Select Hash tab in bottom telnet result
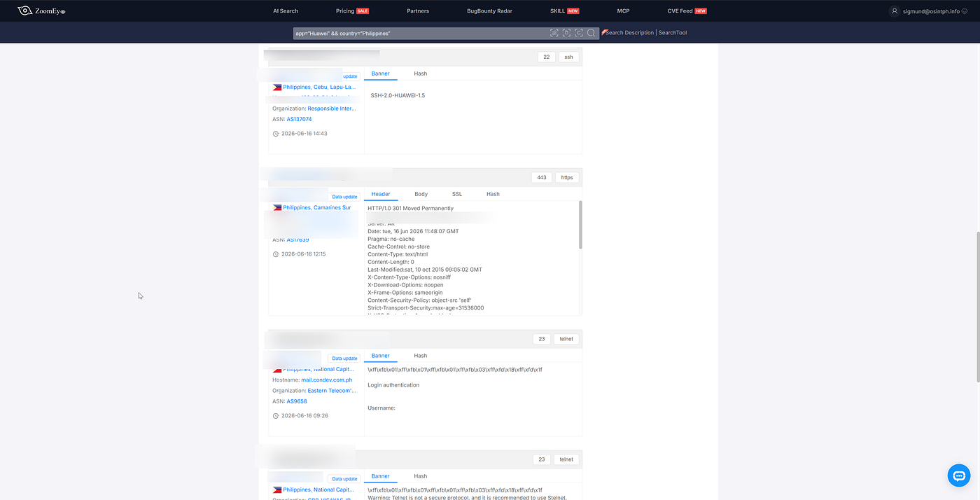 tap(420, 476)
